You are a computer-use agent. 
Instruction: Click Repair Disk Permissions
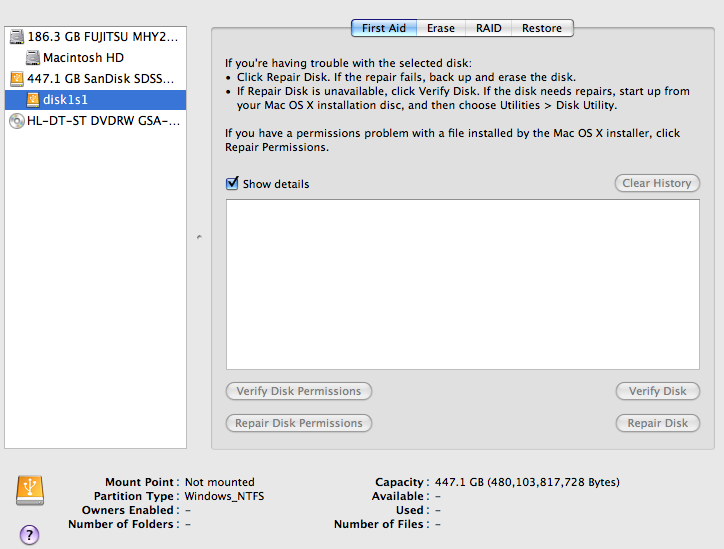(x=299, y=423)
